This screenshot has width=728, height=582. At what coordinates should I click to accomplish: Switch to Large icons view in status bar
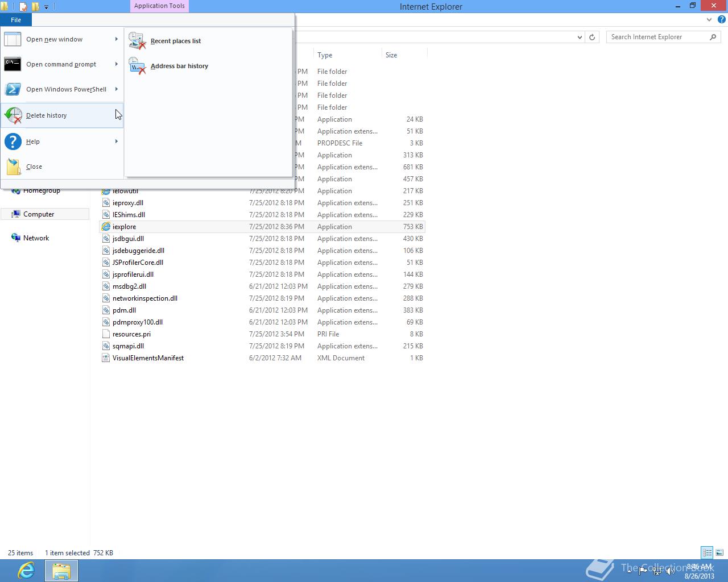tap(719, 552)
